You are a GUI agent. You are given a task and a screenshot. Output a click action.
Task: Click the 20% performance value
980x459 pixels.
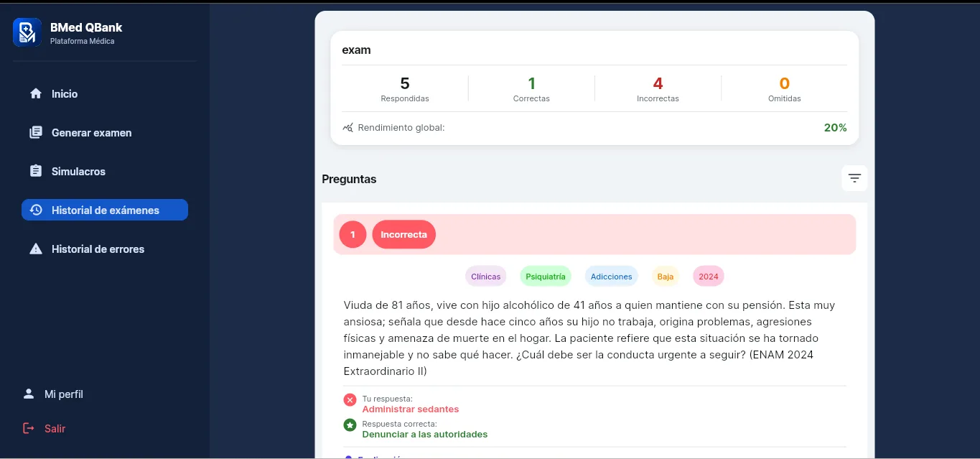pyautogui.click(x=835, y=127)
